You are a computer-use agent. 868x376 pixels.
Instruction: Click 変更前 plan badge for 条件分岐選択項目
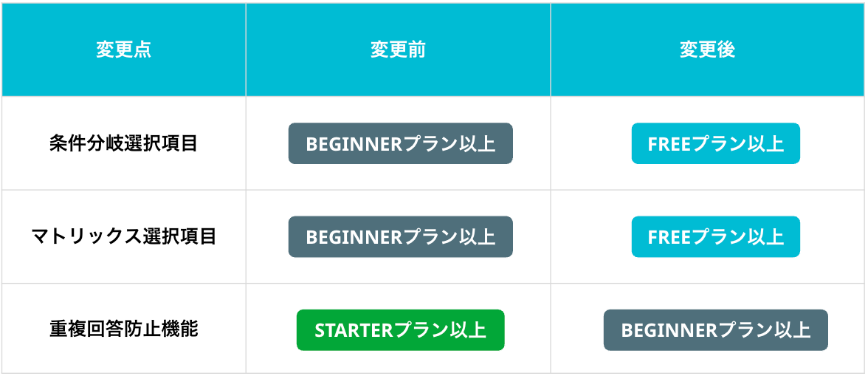pos(400,143)
